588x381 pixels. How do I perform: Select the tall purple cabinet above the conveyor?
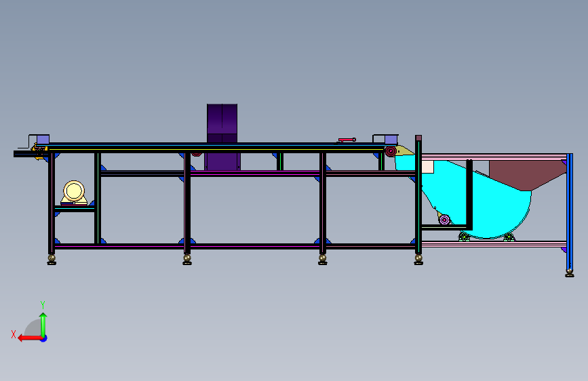222,123
